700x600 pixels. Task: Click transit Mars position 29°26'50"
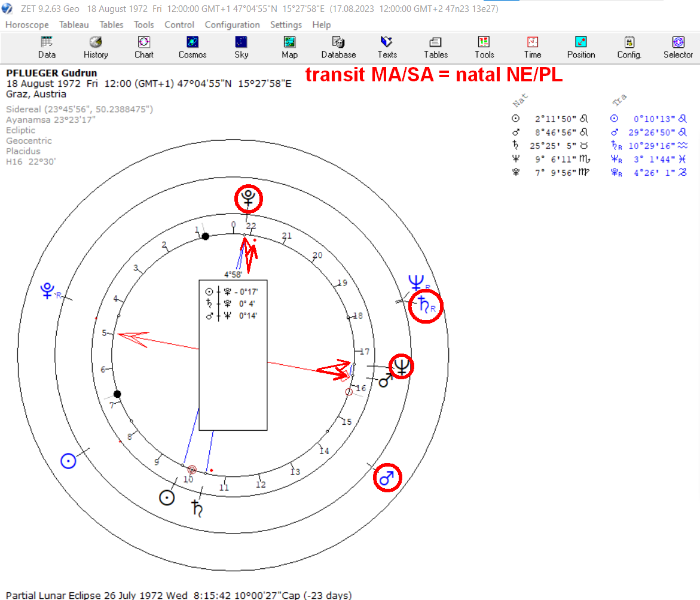click(x=652, y=132)
